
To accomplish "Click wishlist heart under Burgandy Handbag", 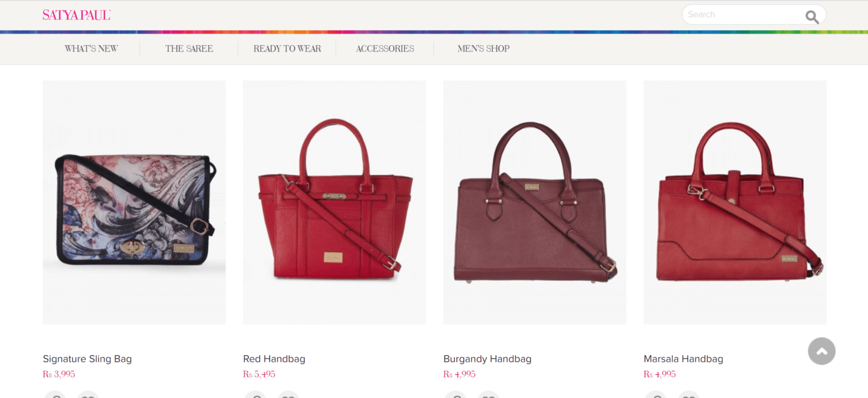I will [488, 395].
